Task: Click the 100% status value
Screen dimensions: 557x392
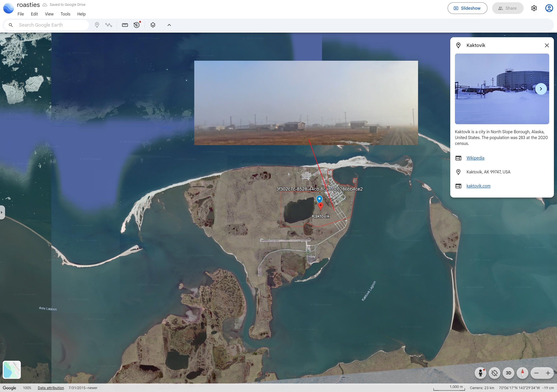Action: [27, 388]
